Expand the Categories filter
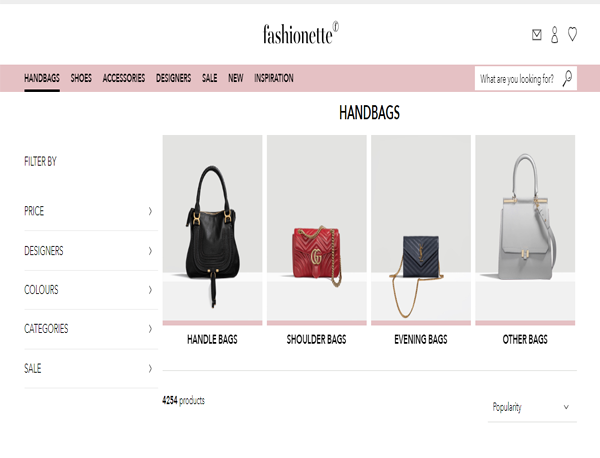The image size is (600, 458). pos(91,329)
